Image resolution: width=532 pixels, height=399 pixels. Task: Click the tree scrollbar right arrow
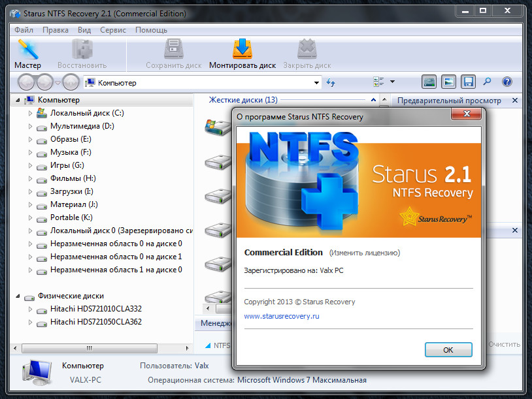pyautogui.click(x=187, y=348)
